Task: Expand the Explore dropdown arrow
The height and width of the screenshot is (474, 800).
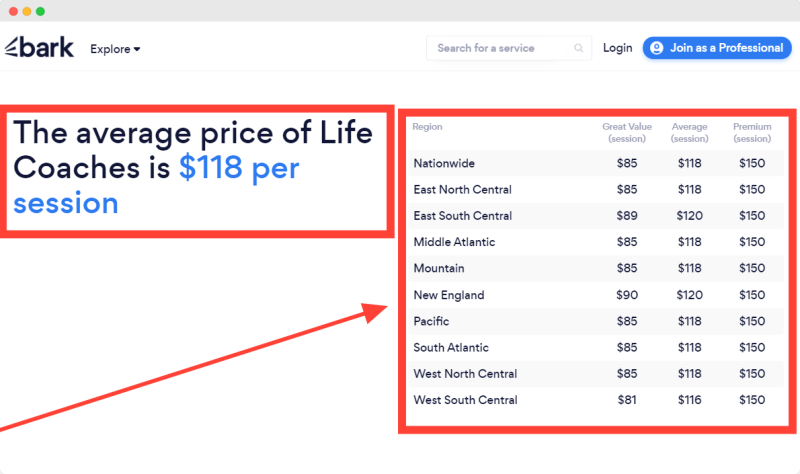Action: click(137, 49)
